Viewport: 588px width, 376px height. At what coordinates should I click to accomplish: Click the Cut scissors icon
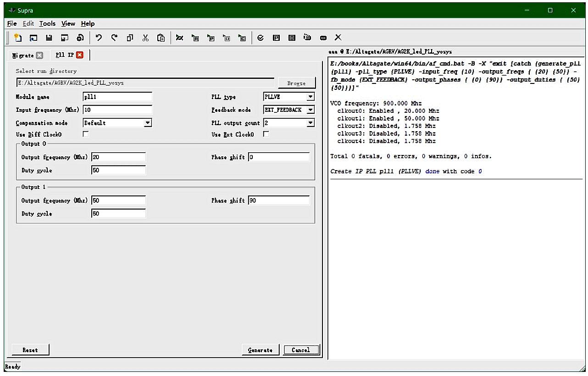tap(145, 38)
